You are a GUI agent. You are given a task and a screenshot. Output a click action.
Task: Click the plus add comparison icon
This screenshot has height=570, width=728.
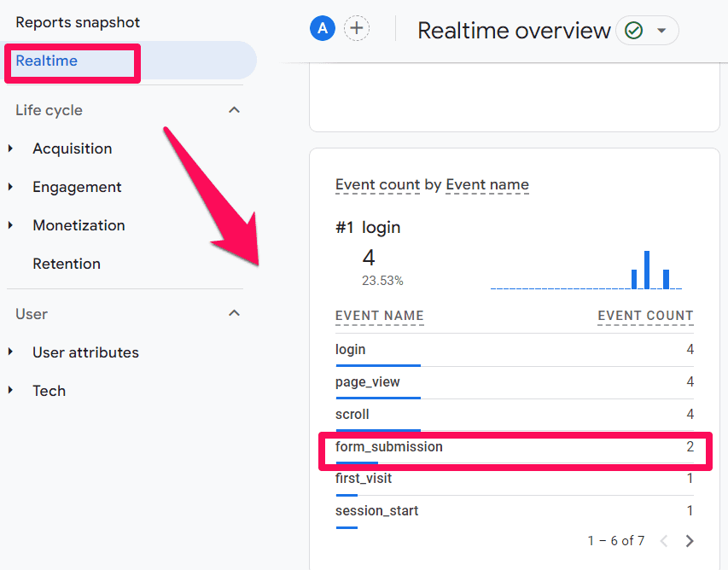coord(357,29)
